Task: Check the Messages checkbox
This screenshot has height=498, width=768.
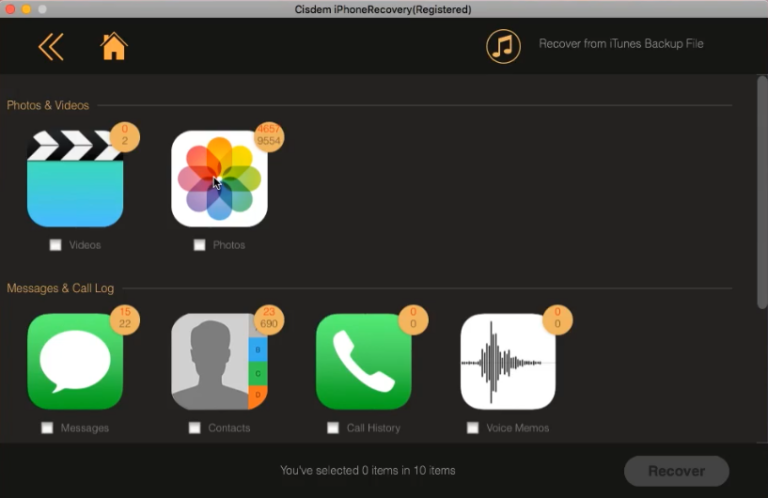Action: coord(47,428)
